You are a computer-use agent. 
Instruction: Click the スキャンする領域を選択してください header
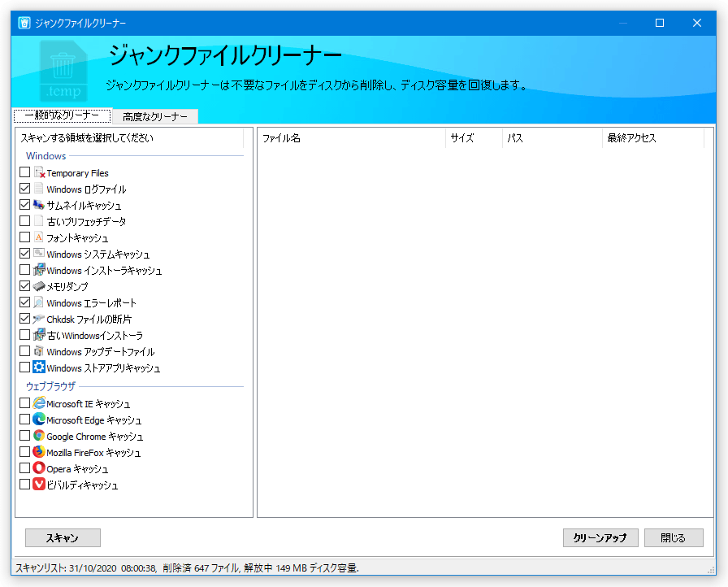point(130,138)
